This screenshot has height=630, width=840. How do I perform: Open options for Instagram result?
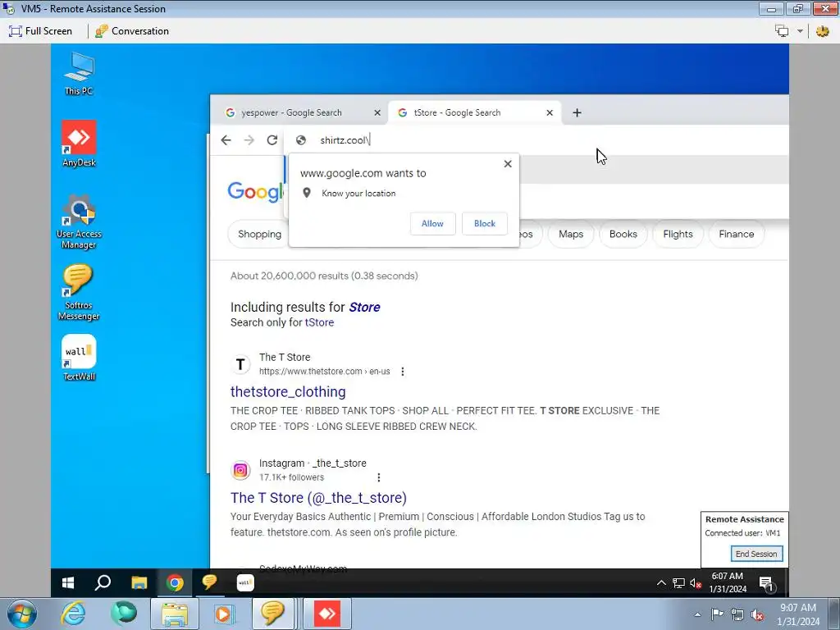379,477
